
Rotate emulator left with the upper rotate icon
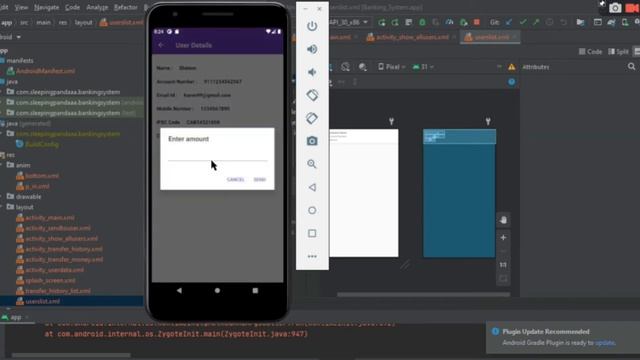pyautogui.click(x=312, y=95)
